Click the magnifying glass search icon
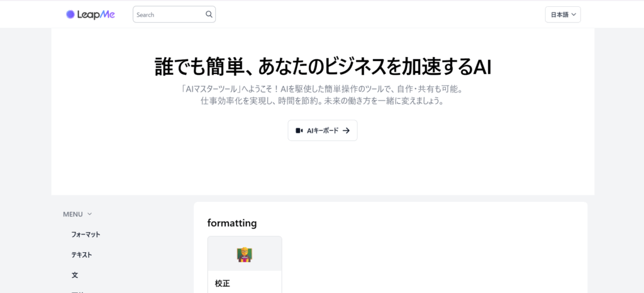Viewport: 644px width, 293px height. (x=209, y=14)
